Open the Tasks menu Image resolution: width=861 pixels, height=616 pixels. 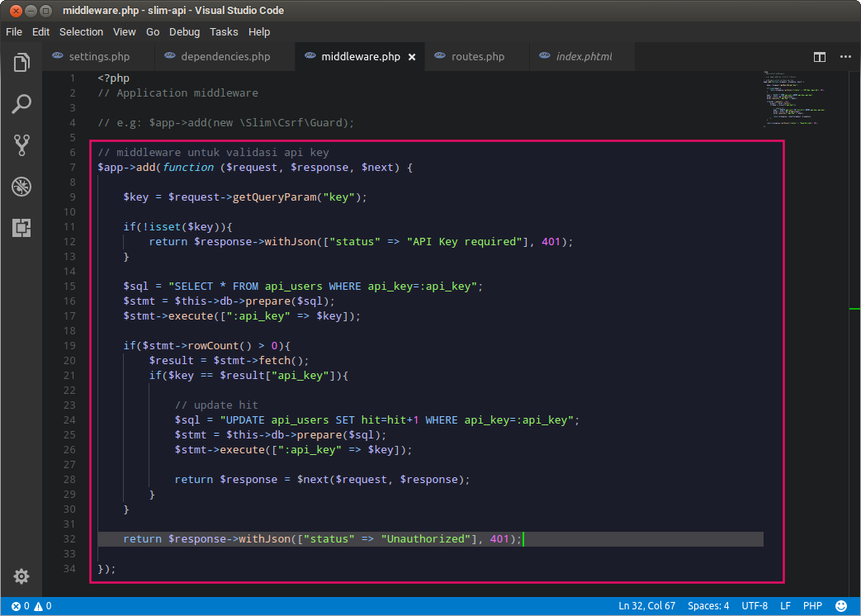223,31
